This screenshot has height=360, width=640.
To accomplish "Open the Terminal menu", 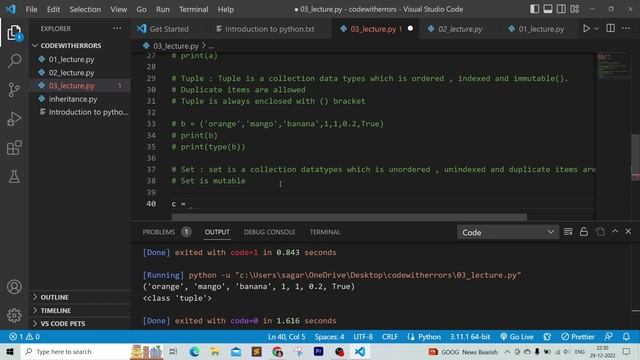I will 193,9.
